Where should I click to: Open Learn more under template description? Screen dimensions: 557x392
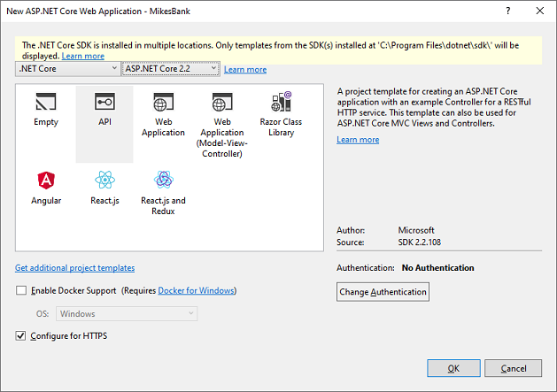358,140
